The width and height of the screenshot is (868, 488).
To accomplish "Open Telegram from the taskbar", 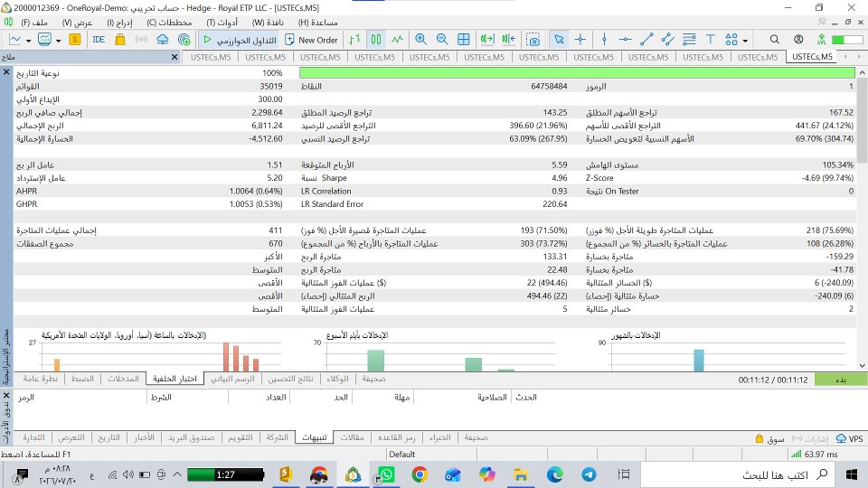I will coord(589,474).
